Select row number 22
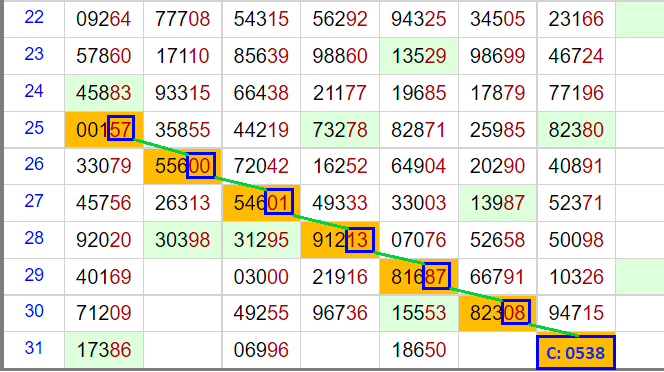The height and width of the screenshot is (372, 664). [34, 18]
